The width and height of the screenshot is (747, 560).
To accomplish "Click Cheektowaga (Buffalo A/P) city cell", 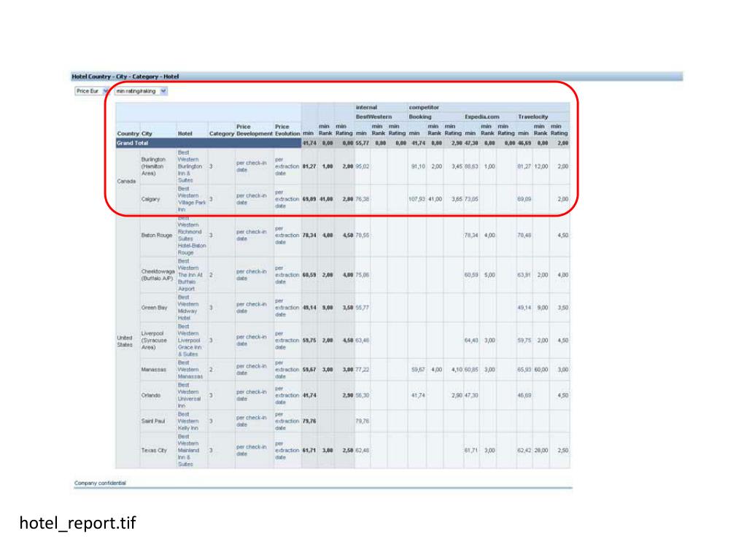I will [x=158, y=275].
